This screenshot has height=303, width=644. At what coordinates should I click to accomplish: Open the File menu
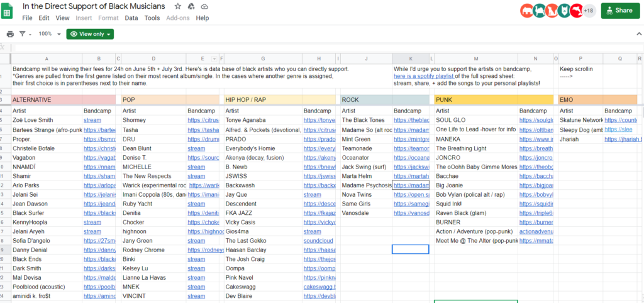point(27,18)
